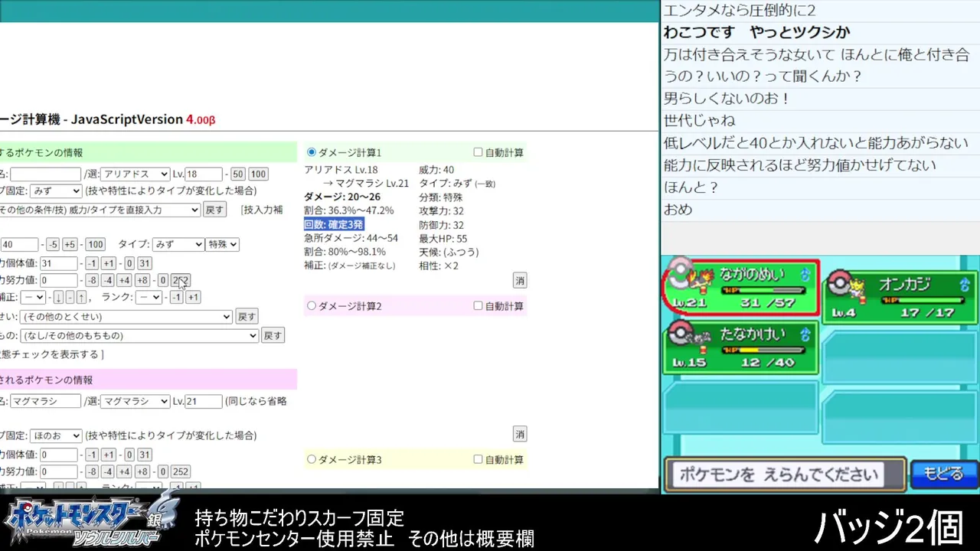980x551 pixels.
Task: Click the attacker nature down-arrow ↓ button
Action: (x=58, y=297)
